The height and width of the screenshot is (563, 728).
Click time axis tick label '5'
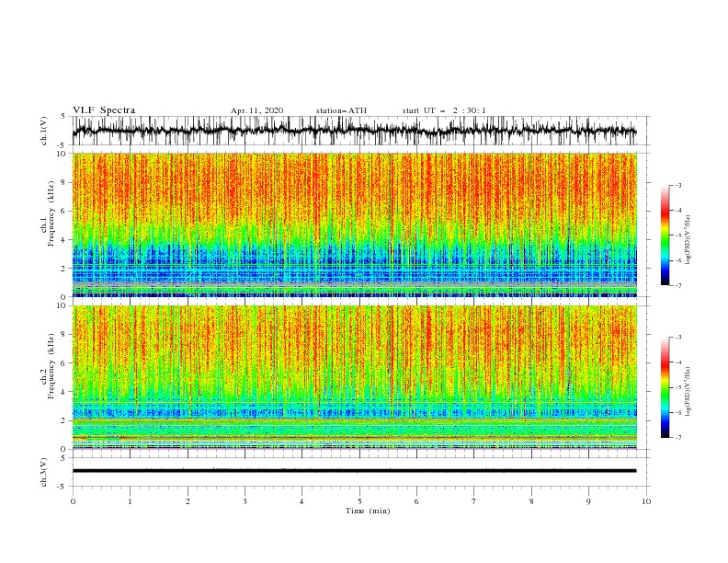click(x=359, y=501)
